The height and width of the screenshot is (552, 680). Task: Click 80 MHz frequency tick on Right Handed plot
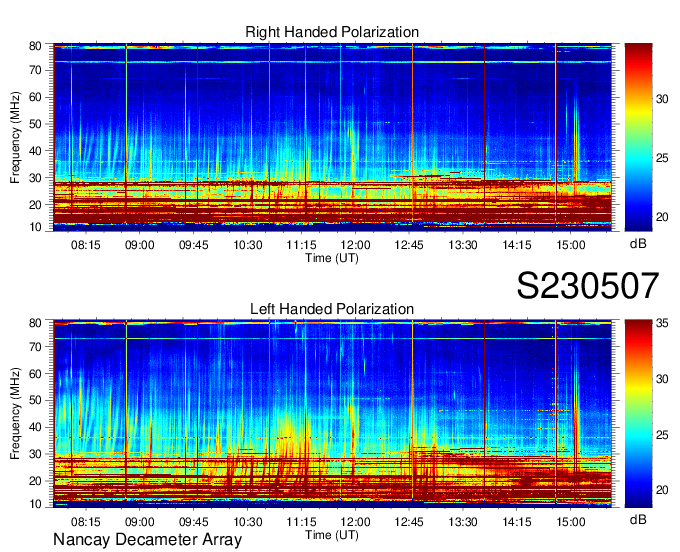tap(35, 46)
